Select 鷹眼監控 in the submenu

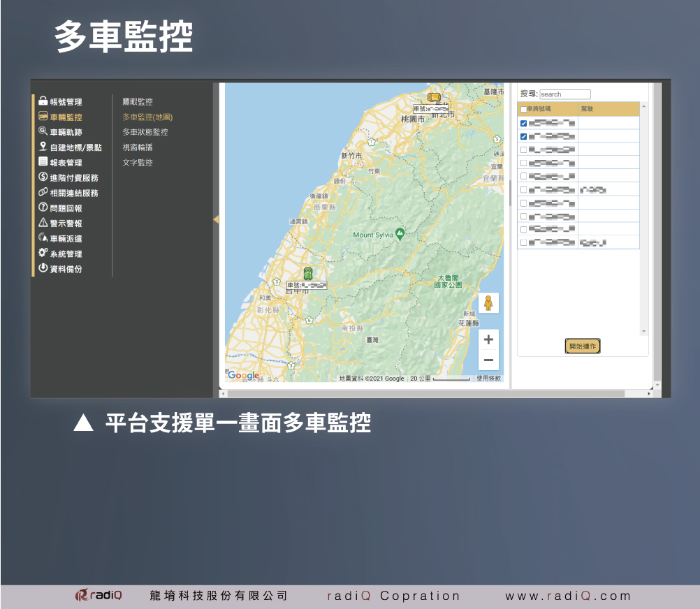coord(138,102)
